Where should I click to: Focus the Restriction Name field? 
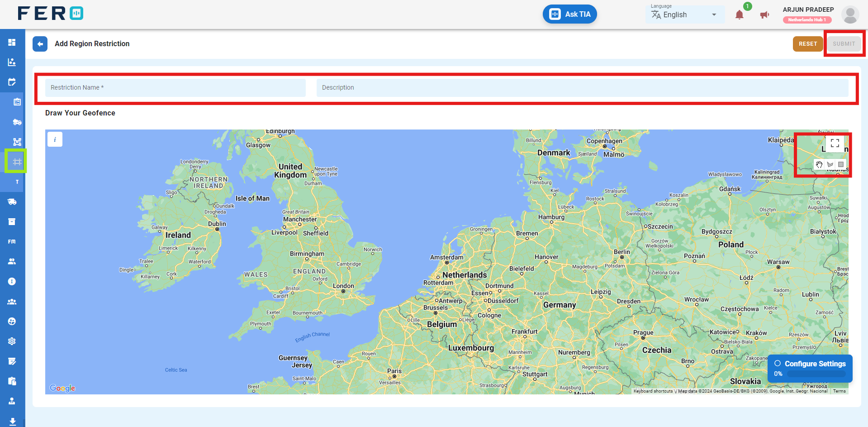click(x=175, y=88)
